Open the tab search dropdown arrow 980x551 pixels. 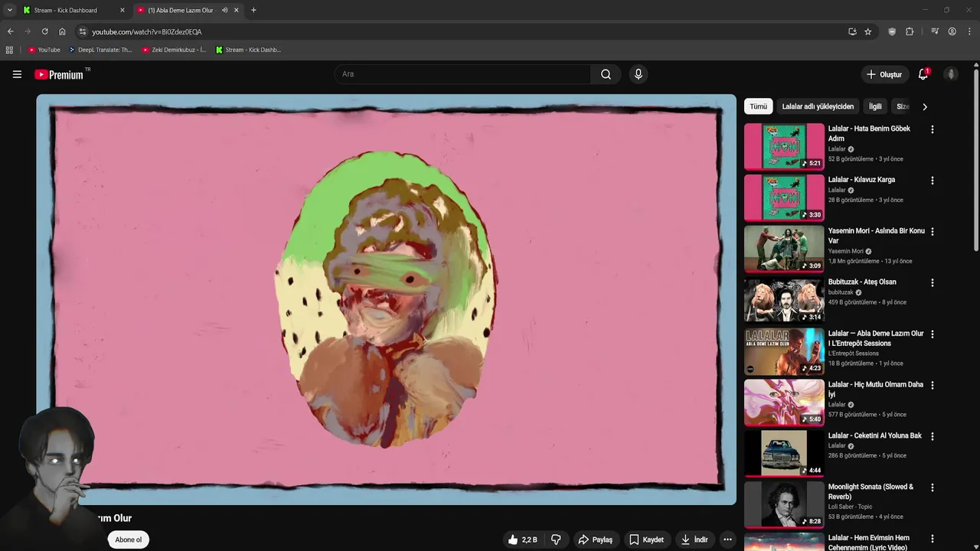(x=9, y=10)
